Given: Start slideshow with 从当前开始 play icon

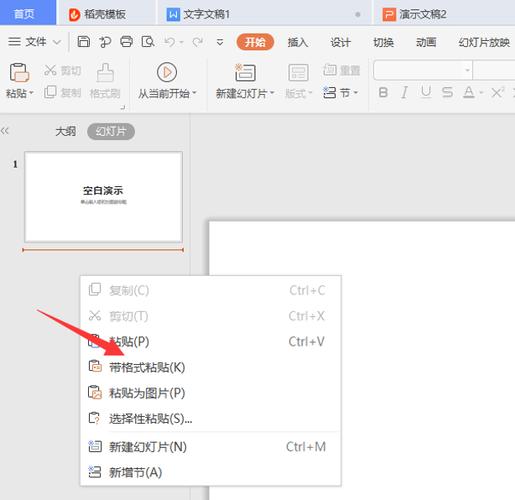Looking at the screenshot, I should click(167, 72).
